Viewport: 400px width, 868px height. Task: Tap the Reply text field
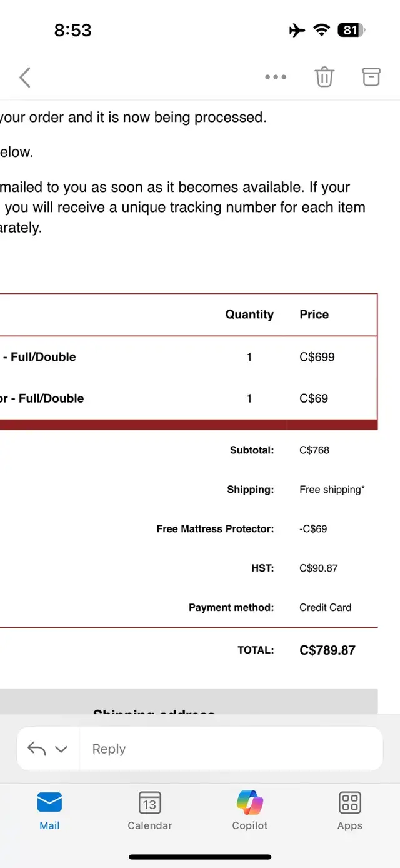pos(231,749)
